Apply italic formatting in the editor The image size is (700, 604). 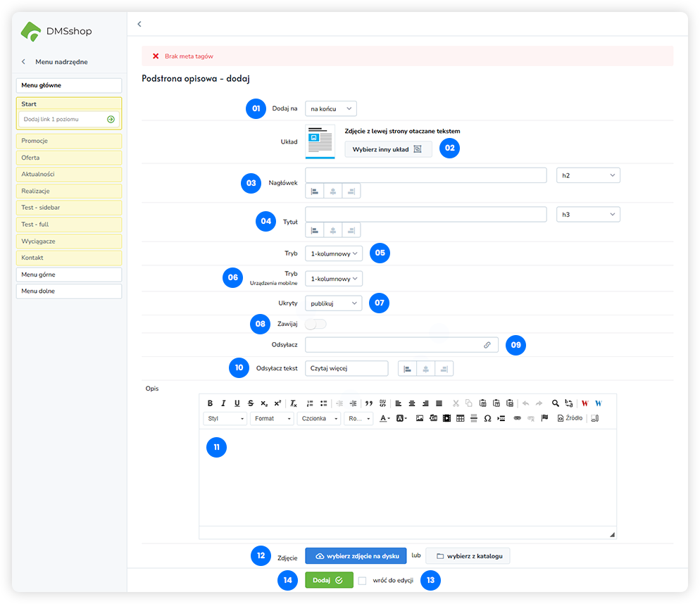pos(223,403)
